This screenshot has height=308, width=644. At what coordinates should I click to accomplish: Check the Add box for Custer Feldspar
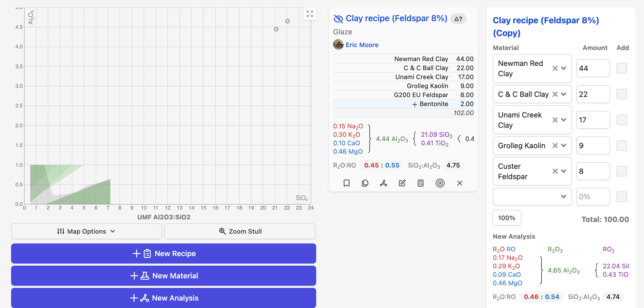coord(621,171)
